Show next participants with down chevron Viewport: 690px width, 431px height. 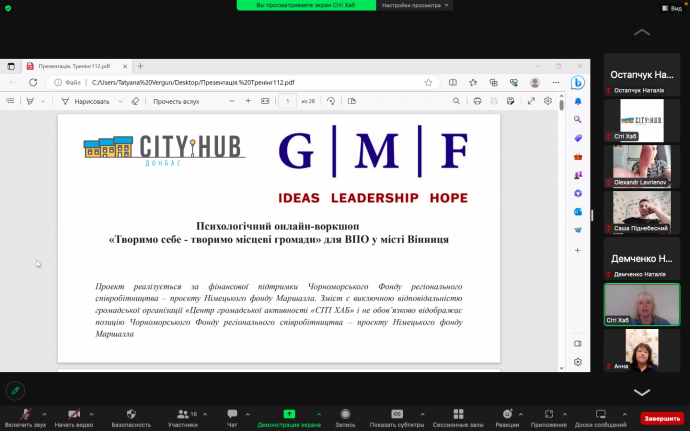(642, 392)
